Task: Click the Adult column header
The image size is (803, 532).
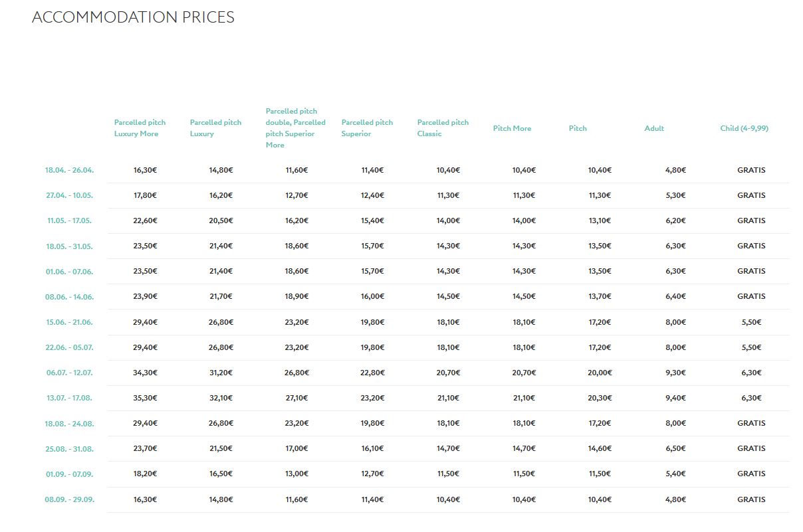Action: click(x=654, y=128)
